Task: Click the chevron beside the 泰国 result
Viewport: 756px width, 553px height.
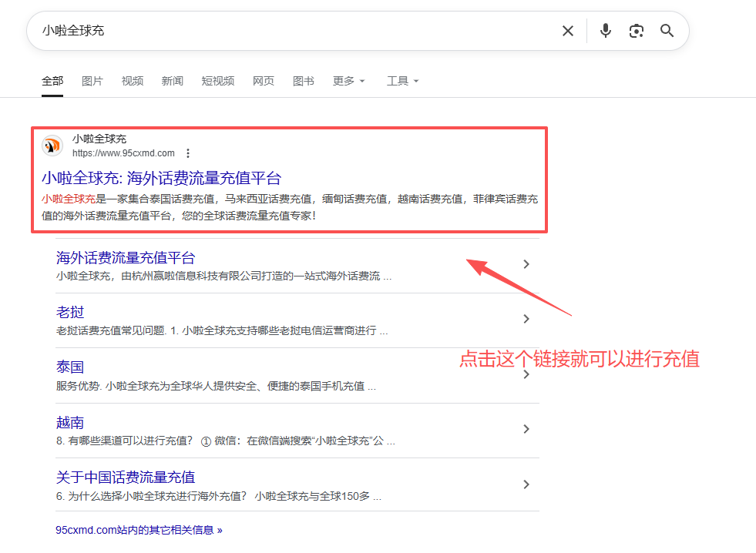Action: 526,373
